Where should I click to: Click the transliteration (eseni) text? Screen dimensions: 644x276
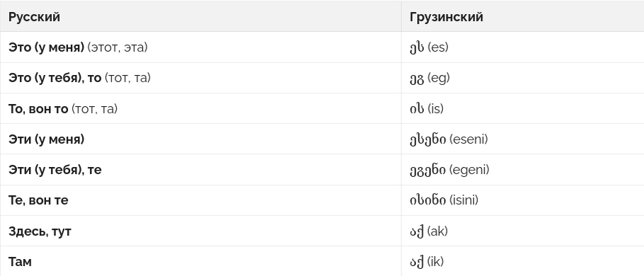click(x=468, y=139)
